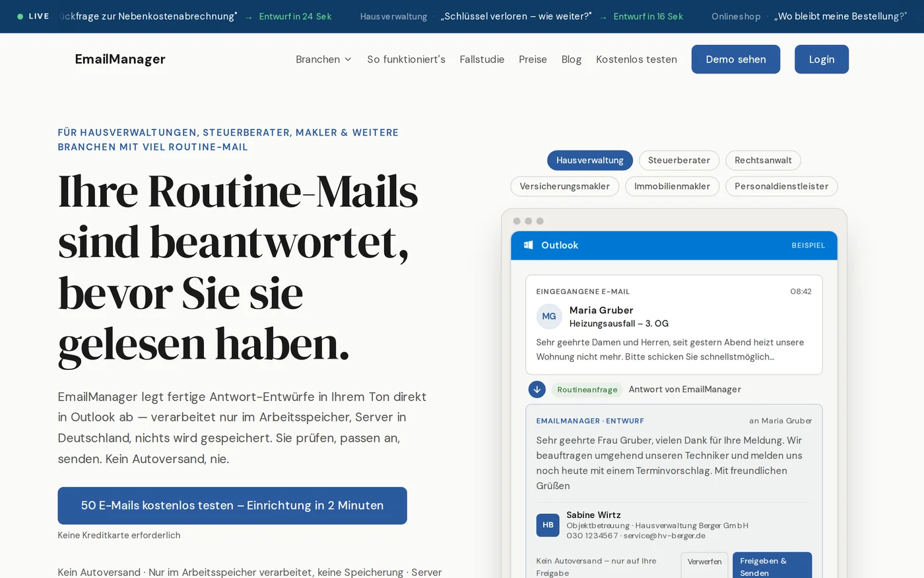The height and width of the screenshot is (578, 924).
Task: Click the HB signature badge icon
Action: 548,525
